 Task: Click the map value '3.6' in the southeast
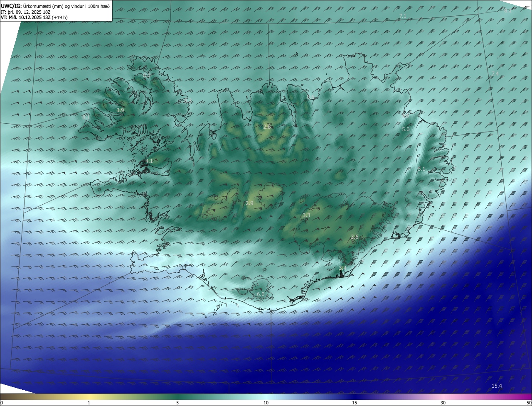click(x=355, y=237)
